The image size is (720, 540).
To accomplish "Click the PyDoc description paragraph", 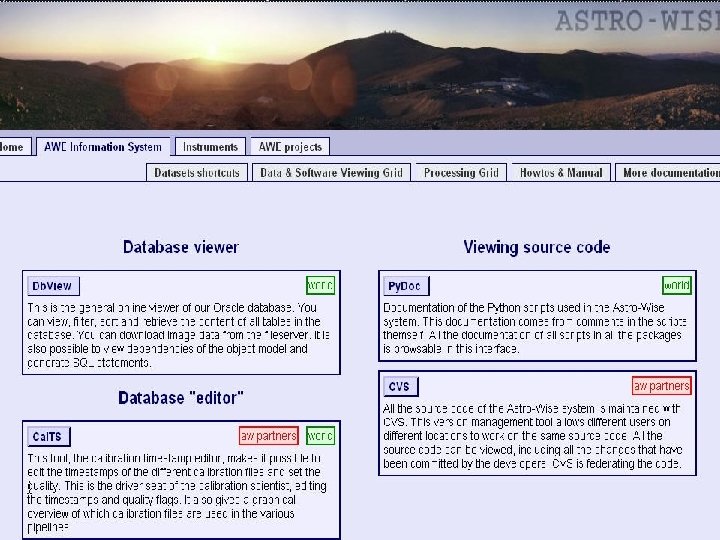I will coord(535,328).
